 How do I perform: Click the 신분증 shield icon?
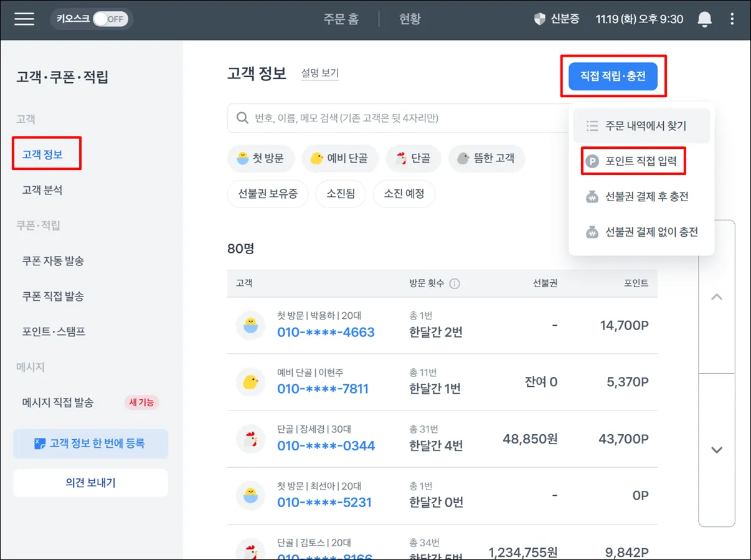539,19
